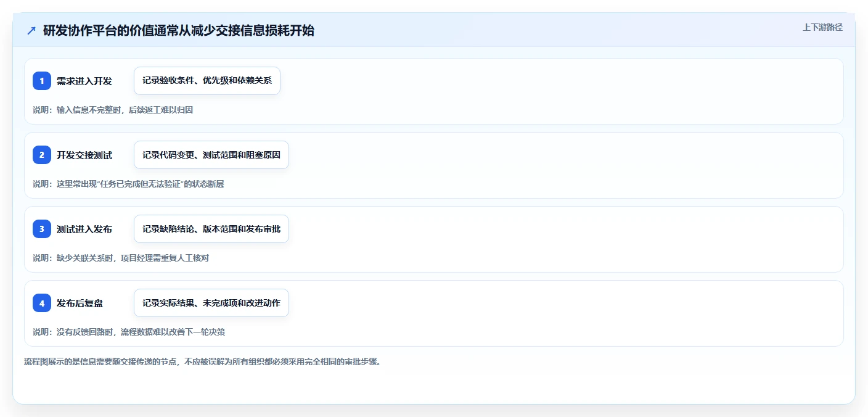Image resolution: width=868 pixels, height=417 pixels.
Task: Click the step 4 number badge
Action: 42,303
